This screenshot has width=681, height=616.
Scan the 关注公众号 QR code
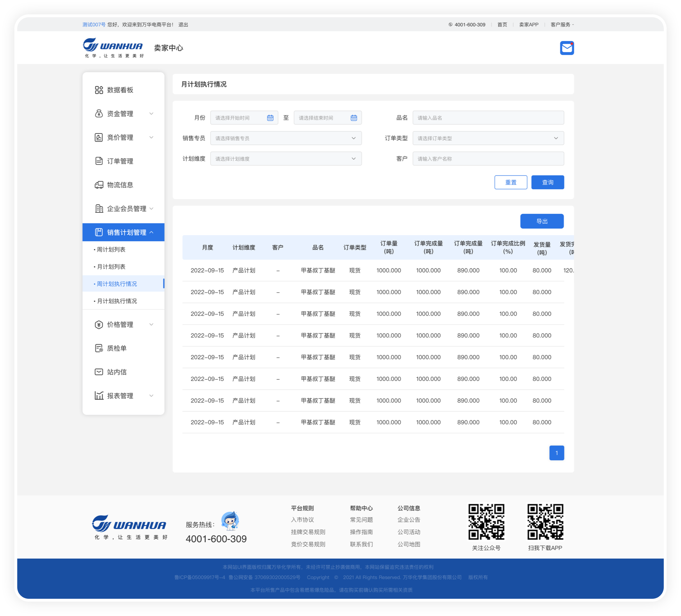pyautogui.click(x=486, y=522)
